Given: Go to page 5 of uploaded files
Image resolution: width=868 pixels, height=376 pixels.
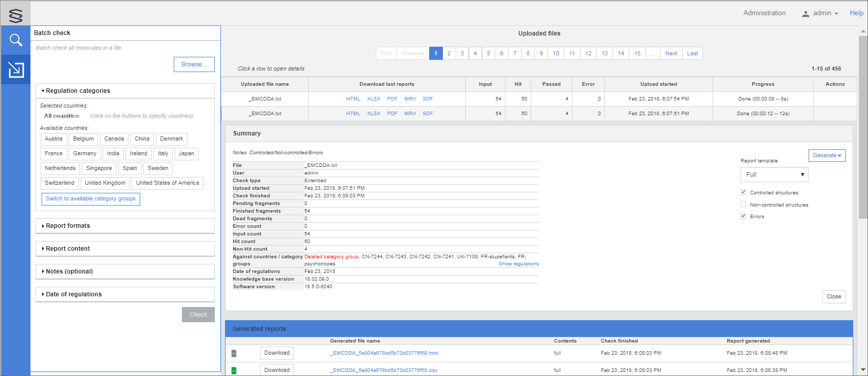Looking at the screenshot, I should pyautogui.click(x=489, y=53).
